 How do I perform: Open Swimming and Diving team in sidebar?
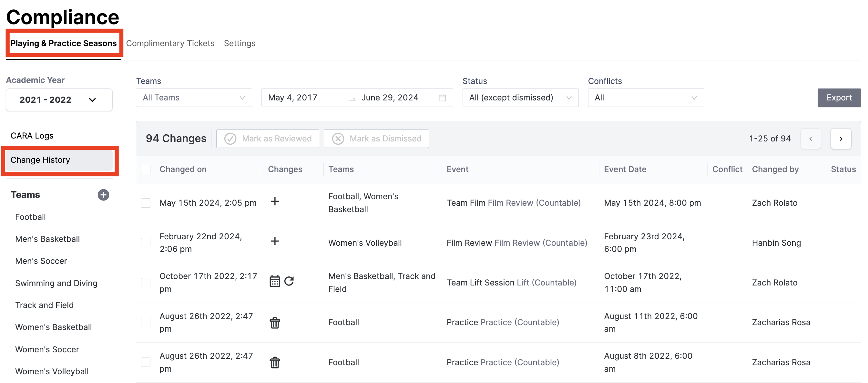click(56, 283)
